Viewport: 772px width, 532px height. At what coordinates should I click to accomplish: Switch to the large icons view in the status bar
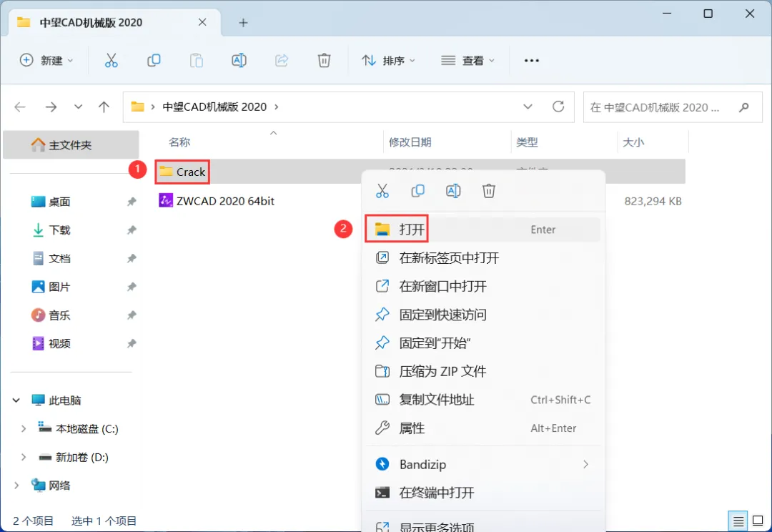758,521
